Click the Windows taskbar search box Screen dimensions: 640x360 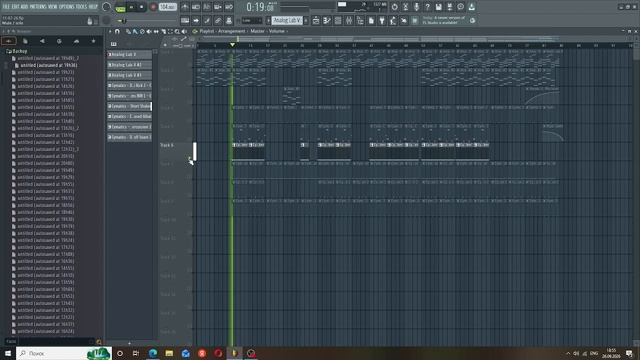click(x=64, y=353)
